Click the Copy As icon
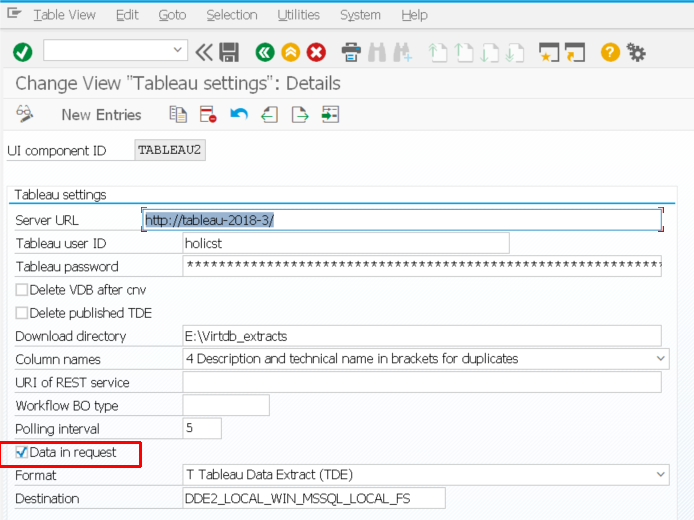The height and width of the screenshot is (520, 694). click(178, 115)
